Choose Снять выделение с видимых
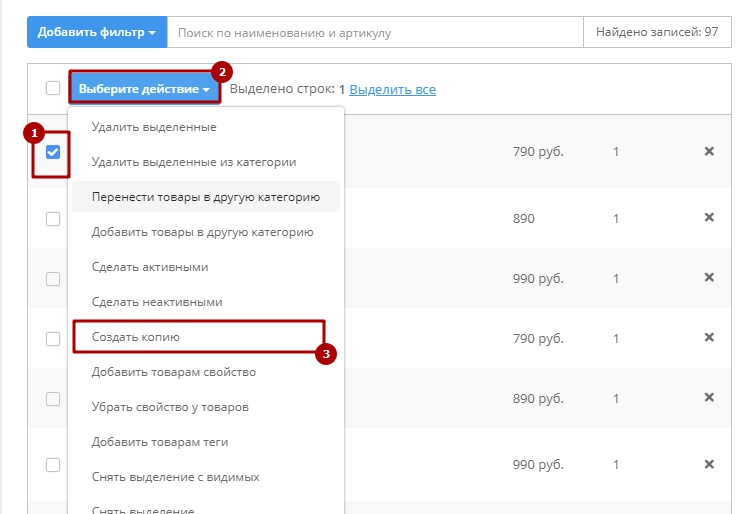 pos(206,477)
